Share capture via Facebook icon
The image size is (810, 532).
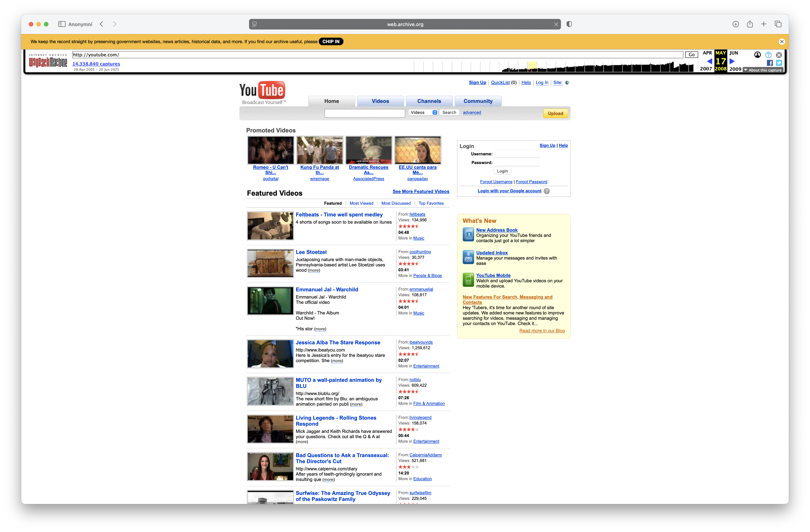coord(769,63)
